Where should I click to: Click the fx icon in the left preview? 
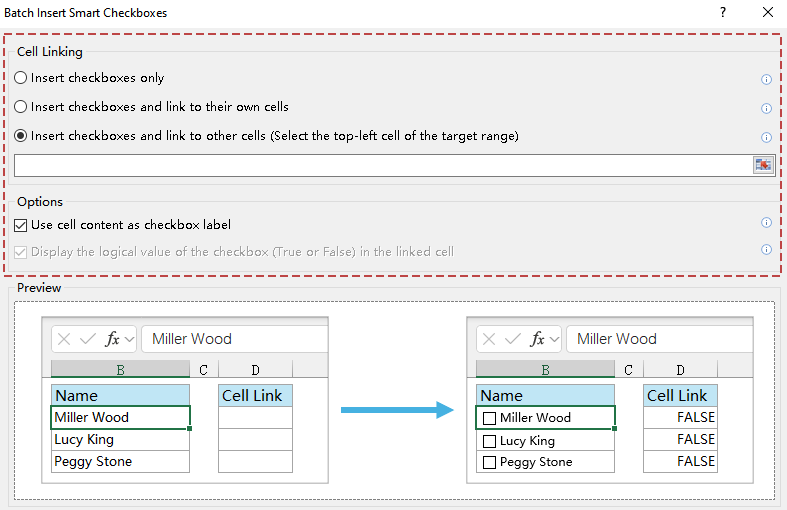coord(112,339)
